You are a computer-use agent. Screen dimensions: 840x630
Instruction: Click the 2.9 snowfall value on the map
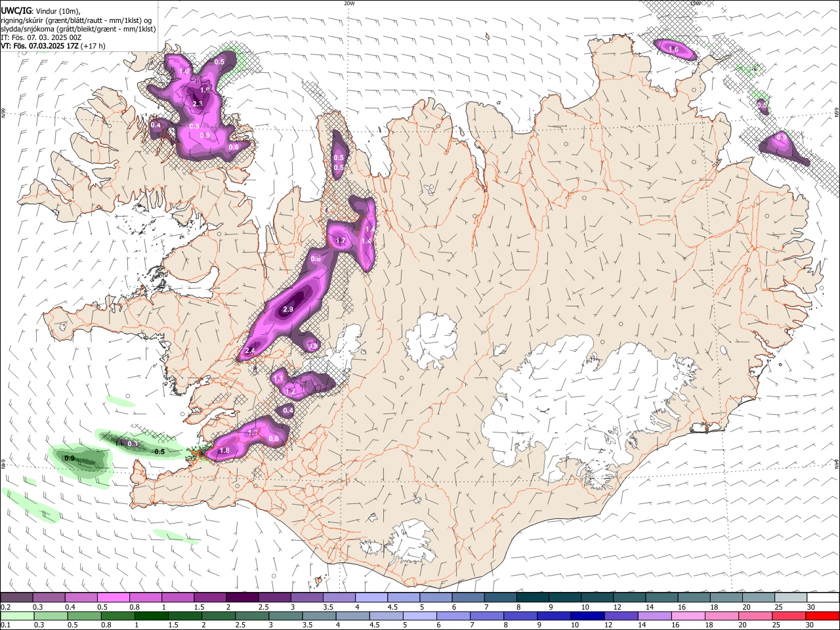point(288,309)
